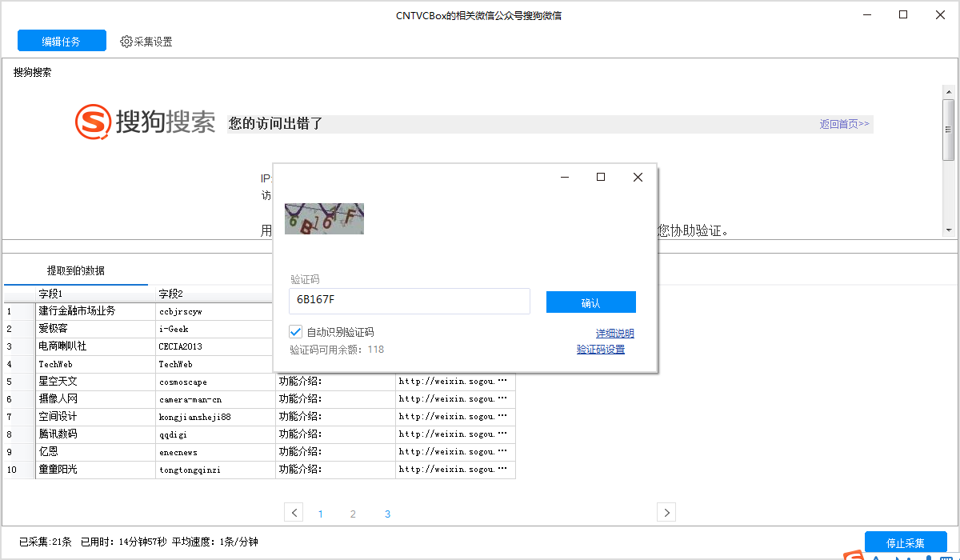Image resolution: width=960 pixels, height=560 pixels.
Task: Select the cell CECIA2013
Action: 215,346
